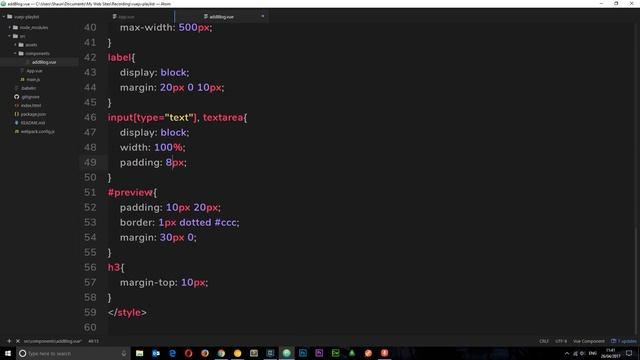Click the '#preview' selector text
640x360 pixels.
(130, 192)
